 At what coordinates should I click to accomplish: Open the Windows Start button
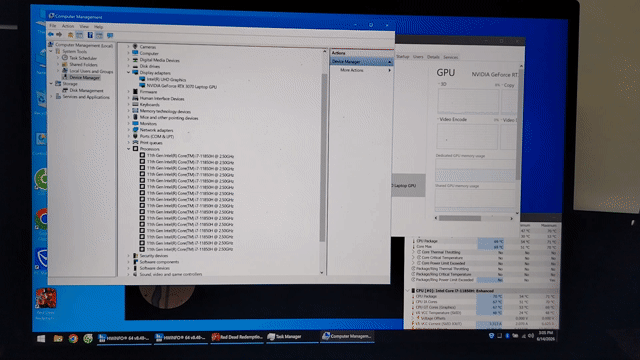[41, 338]
